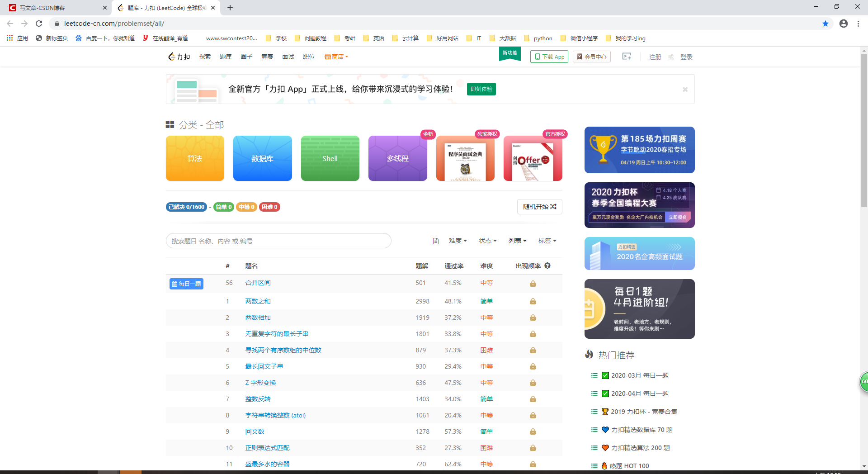Click the help question-mark icon beside 出现频率
868x474 pixels.
pos(547,266)
